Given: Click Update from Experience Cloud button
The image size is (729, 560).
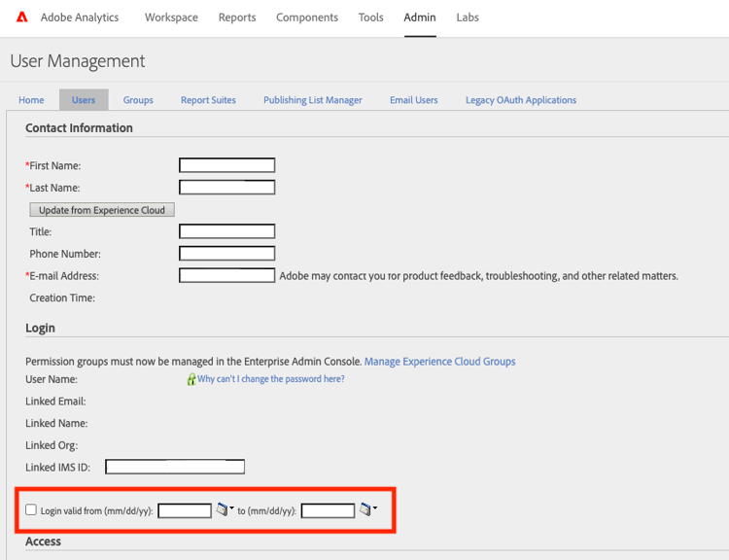Looking at the screenshot, I should tap(102, 210).
